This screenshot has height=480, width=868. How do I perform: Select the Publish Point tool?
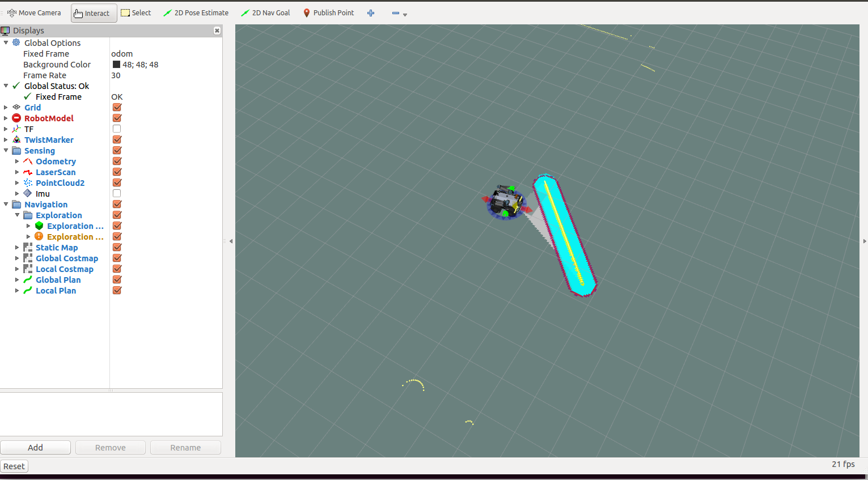(328, 13)
